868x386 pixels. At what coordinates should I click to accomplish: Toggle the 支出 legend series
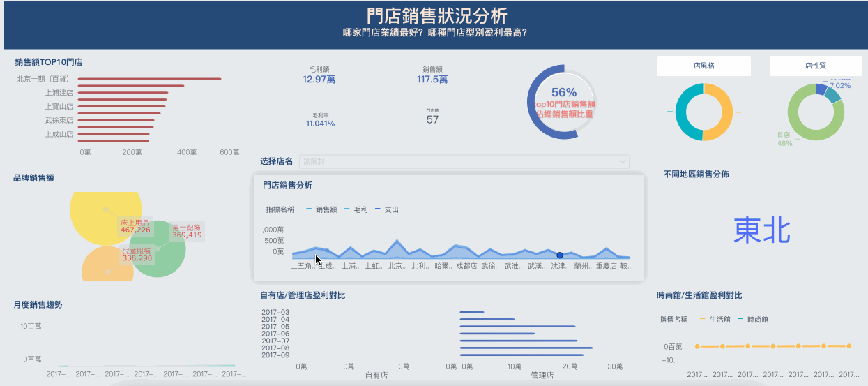click(386, 209)
